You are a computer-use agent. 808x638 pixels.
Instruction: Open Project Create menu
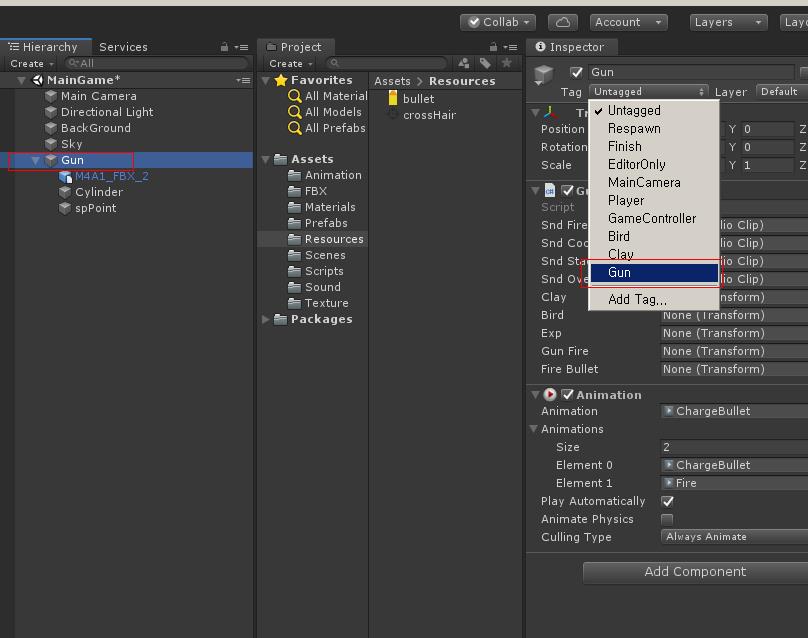pos(291,63)
